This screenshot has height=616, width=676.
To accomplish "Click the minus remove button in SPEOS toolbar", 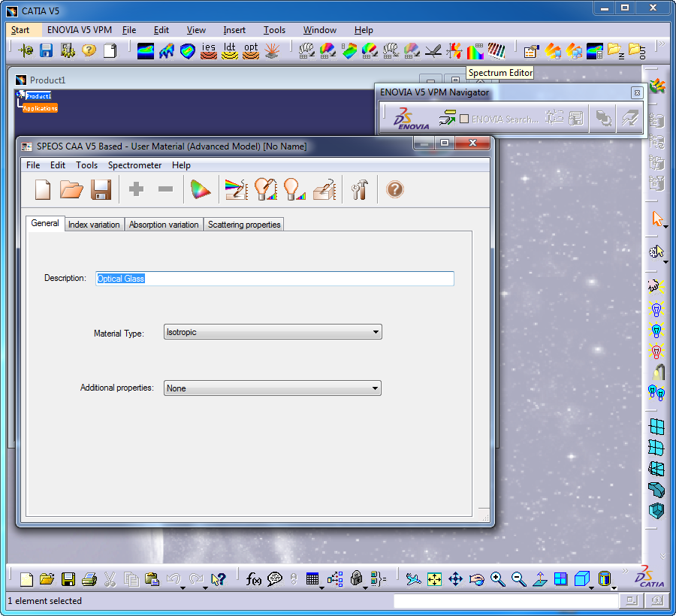I will coord(165,189).
